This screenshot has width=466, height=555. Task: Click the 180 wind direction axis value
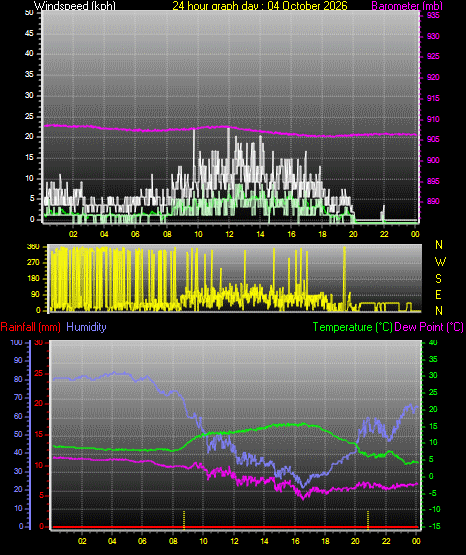pos(33,279)
